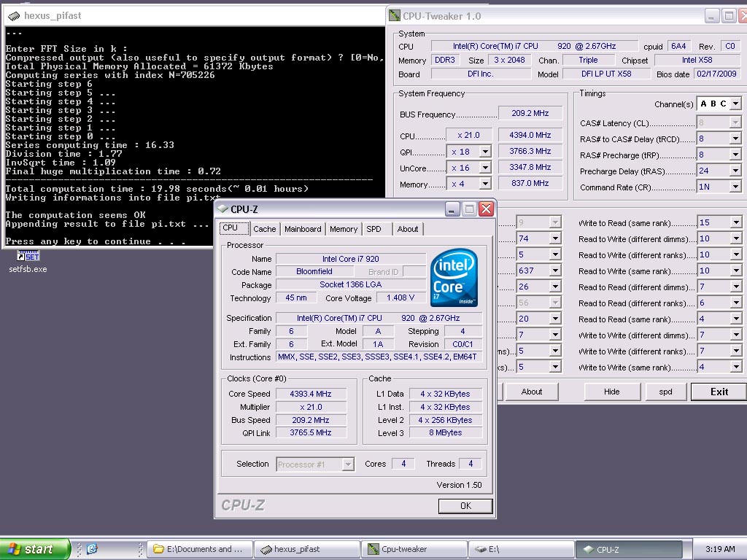Click the Level 3 cache value '8 MBytes'
The image size is (747, 560).
[x=446, y=432]
